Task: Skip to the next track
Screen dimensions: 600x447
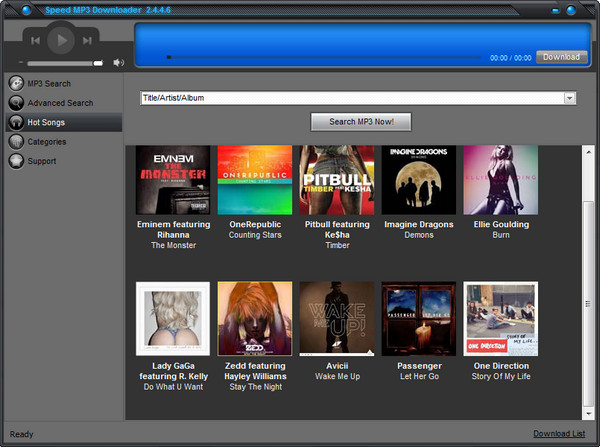Action: 88,41
